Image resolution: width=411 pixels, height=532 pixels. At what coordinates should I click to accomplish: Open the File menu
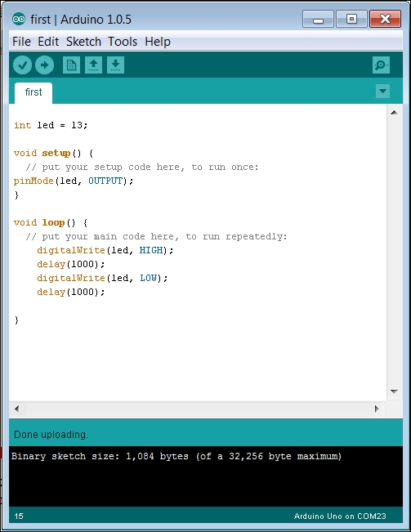22,42
